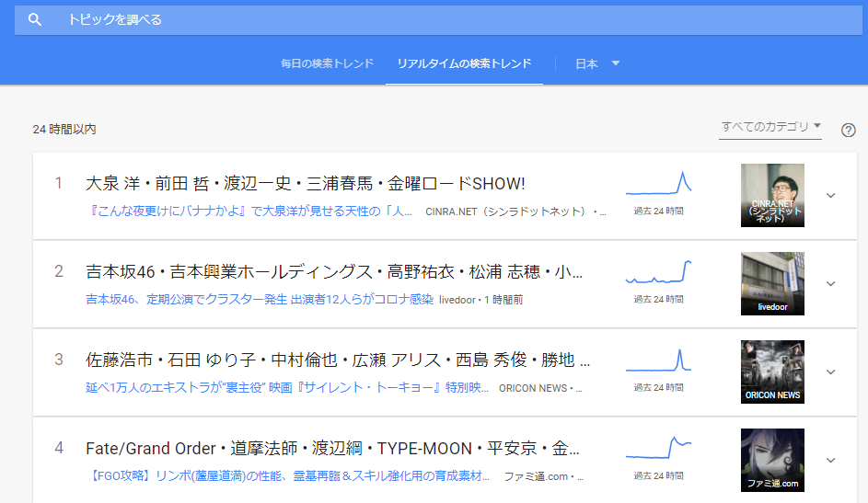This screenshot has width=868, height=503.
Task: Expand the 吉本坂46 trend row chevron
Action: pos(830,283)
